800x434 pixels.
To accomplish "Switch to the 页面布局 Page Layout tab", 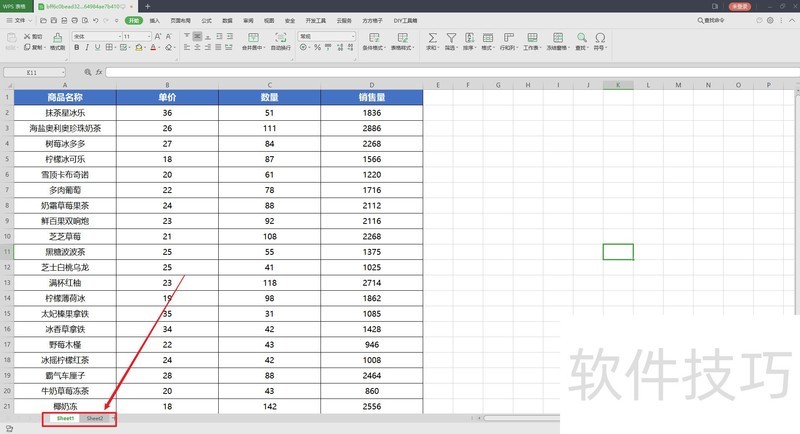I will tap(180, 20).
